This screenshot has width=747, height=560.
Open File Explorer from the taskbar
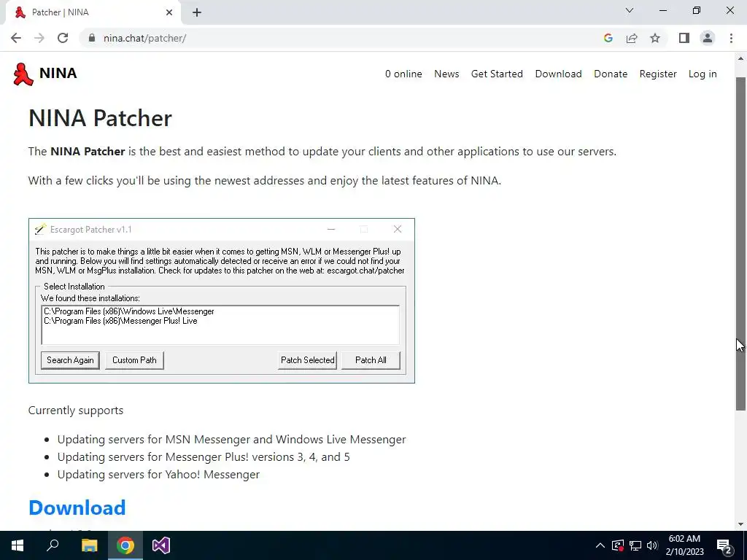(89, 545)
